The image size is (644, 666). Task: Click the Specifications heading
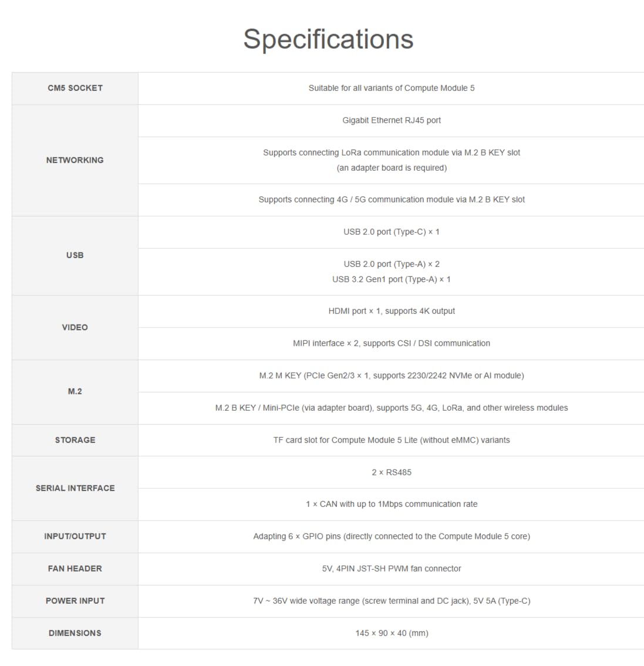pyautogui.click(x=328, y=39)
